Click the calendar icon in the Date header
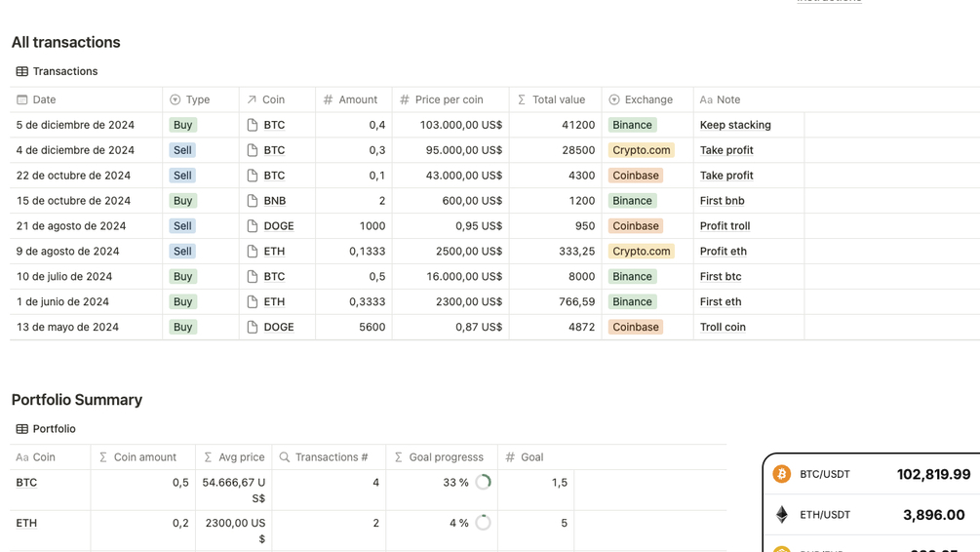This screenshot has height=552, width=980. (21, 99)
